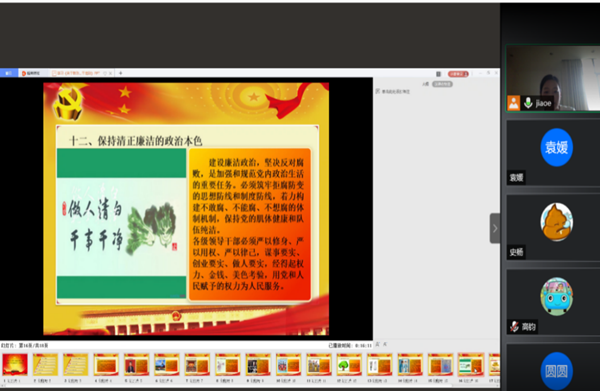Image resolution: width=601 pixels, height=391 pixels.
Task: Decrease notes font size with the smaller A icon
Action: pos(385,345)
